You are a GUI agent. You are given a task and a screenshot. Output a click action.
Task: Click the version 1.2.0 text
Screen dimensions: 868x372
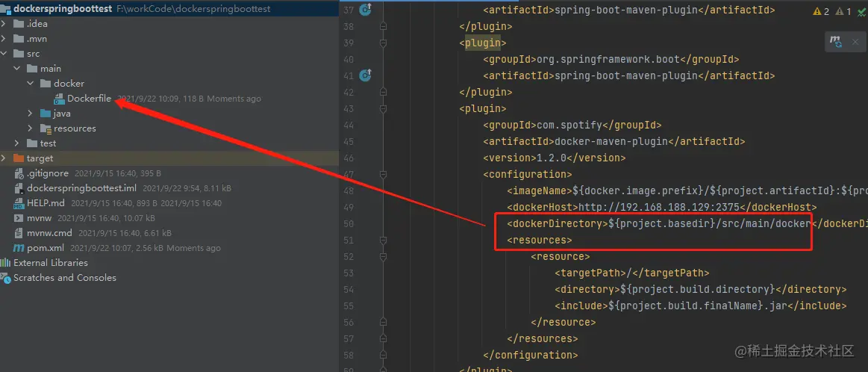[550, 158]
